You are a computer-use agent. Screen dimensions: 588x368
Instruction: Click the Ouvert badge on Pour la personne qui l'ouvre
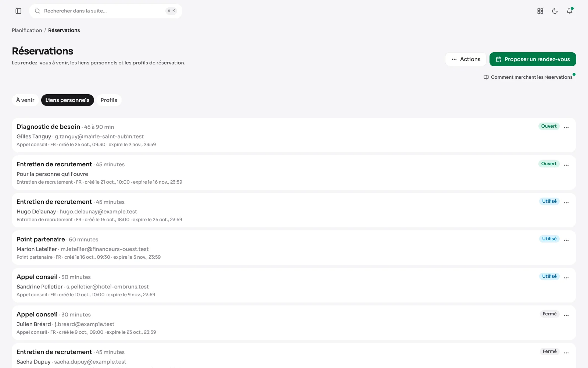pos(549,164)
